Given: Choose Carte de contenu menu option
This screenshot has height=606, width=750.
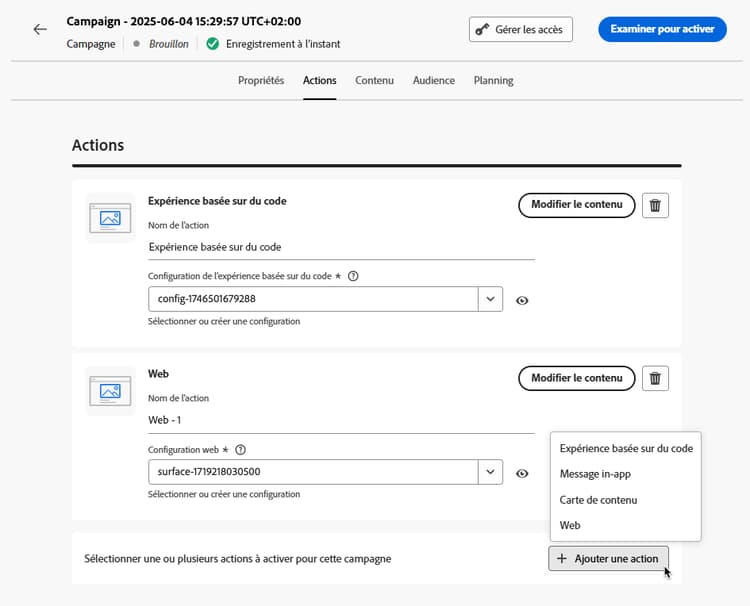Looking at the screenshot, I should pos(598,500).
